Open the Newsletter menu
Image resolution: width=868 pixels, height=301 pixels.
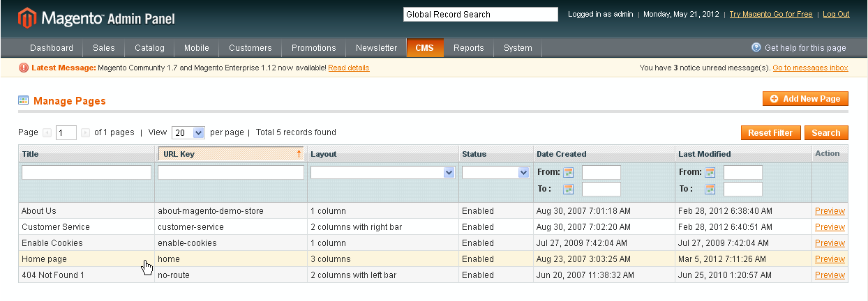pyautogui.click(x=376, y=48)
